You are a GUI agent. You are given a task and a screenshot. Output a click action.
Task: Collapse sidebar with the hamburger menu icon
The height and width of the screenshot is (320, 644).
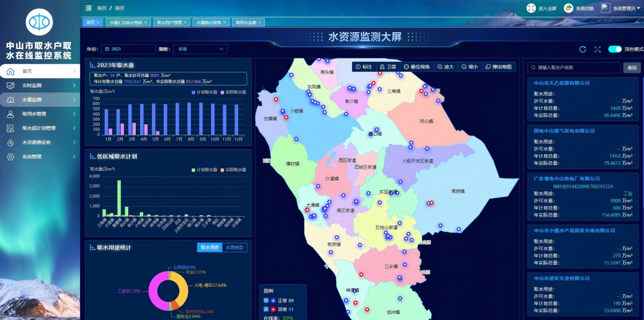pyautogui.click(x=89, y=8)
